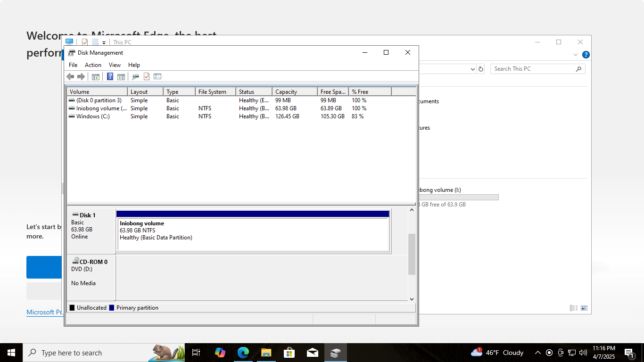Click the drive-with-key toolbar icon in Disk Management

136,76
